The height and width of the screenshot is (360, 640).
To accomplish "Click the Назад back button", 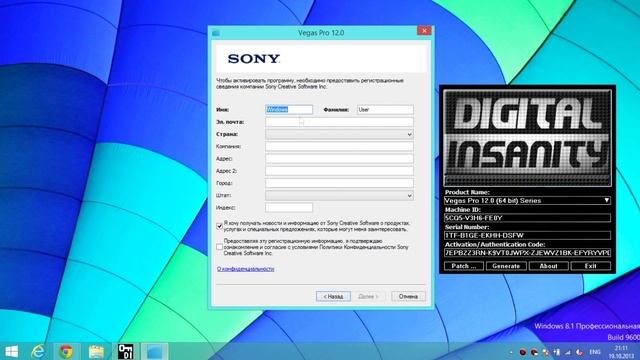I will pos(333,296).
